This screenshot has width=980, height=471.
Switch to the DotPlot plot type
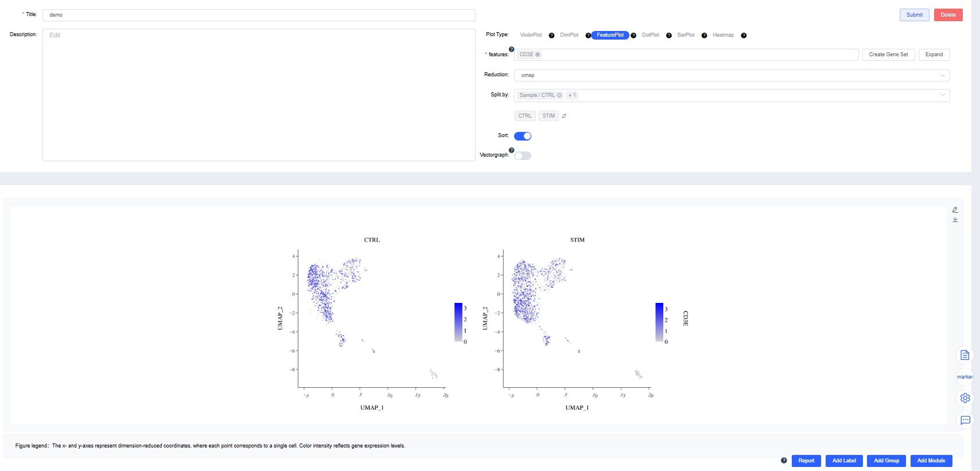pos(650,35)
